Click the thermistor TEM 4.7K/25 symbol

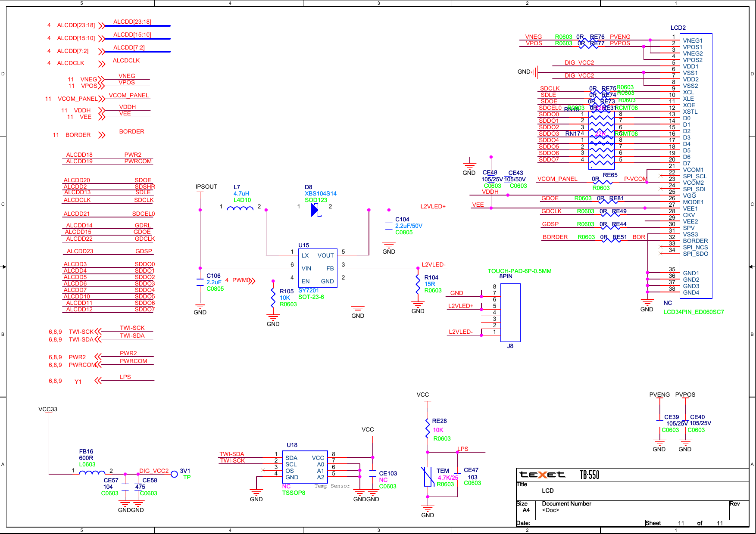point(427,477)
